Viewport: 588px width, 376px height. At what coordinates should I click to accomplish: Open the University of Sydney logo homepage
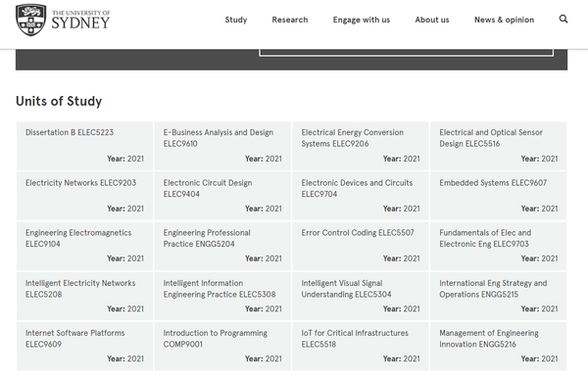click(x=63, y=20)
